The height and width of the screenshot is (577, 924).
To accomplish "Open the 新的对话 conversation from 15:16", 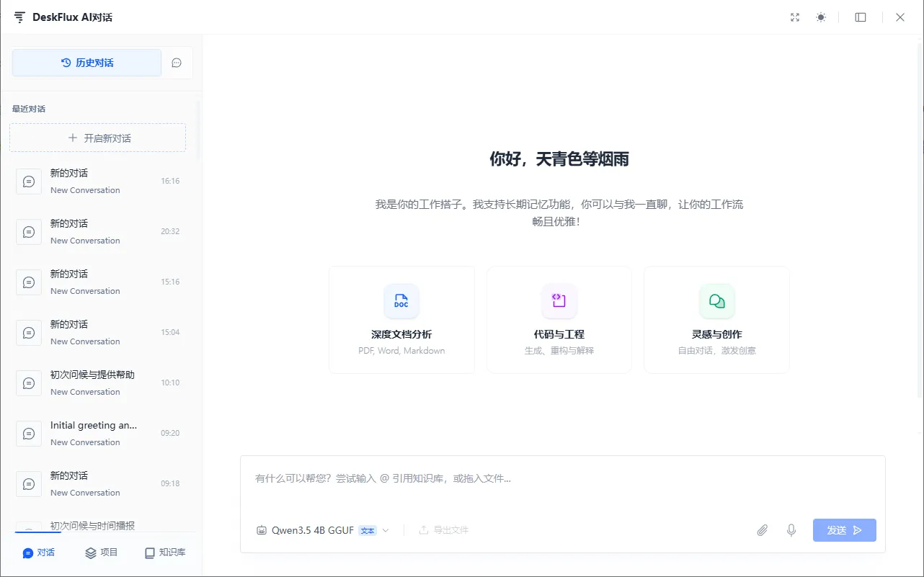I will click(x=99, y=282).
